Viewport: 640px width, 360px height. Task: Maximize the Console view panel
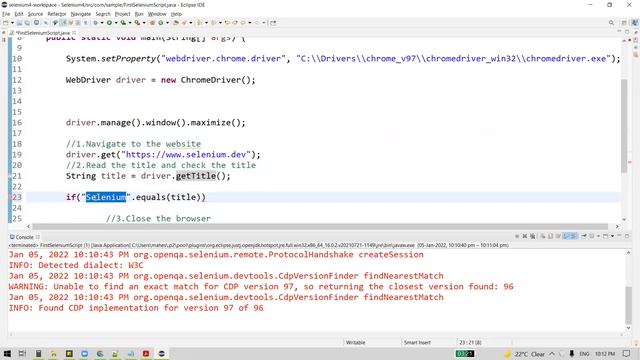[627, 236]
